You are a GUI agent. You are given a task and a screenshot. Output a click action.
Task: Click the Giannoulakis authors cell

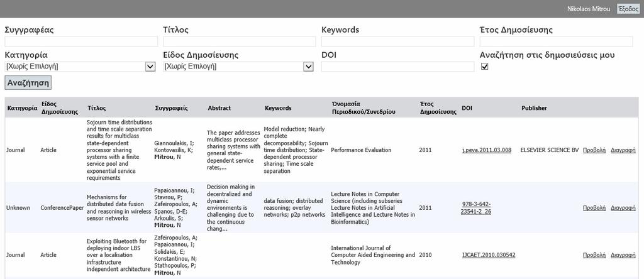pos(174,150)
